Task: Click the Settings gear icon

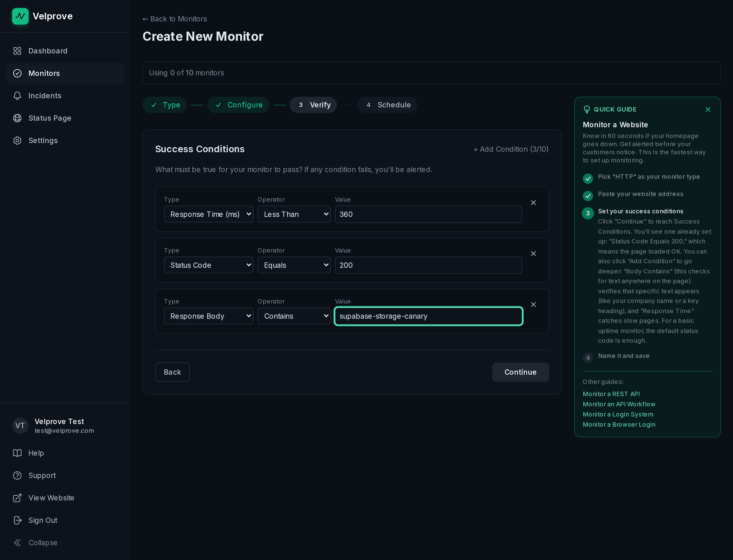Action: (17, 140)
